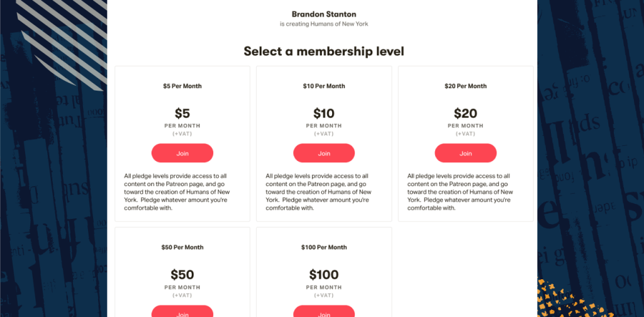Click the large $50 price amount
Image resolution: width=644 pixels, height=317 pixels.
182,275
